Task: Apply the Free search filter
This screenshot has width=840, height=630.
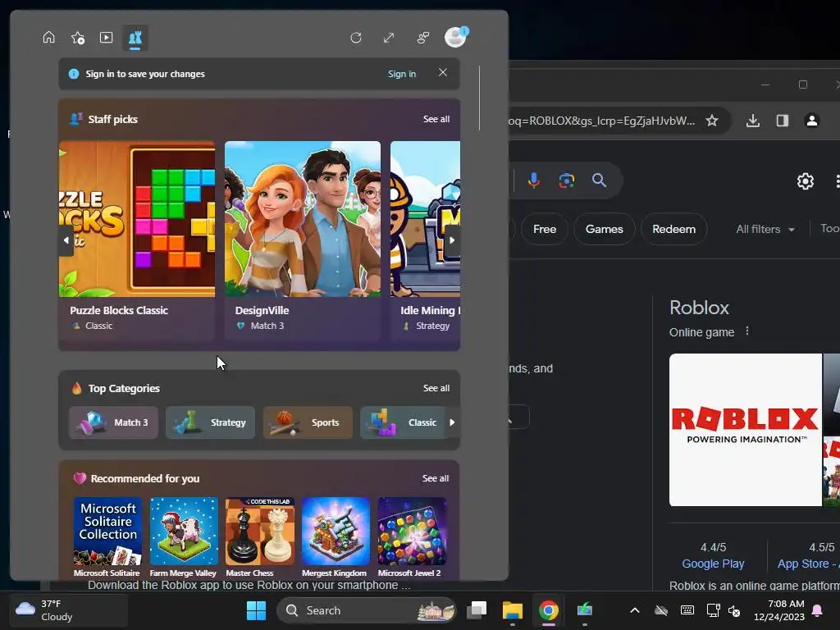Action: [545, 230]
